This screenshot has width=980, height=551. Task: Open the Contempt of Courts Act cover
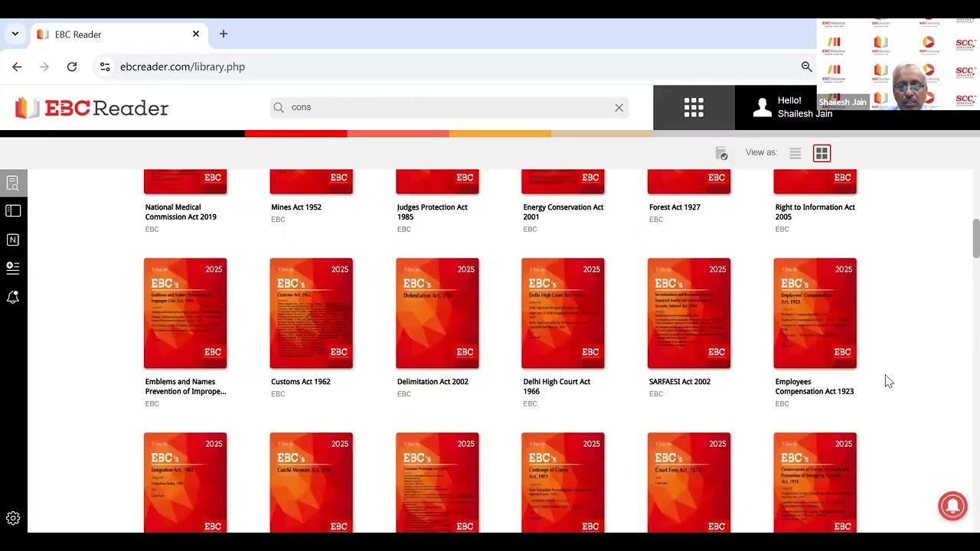click(563, 482)
